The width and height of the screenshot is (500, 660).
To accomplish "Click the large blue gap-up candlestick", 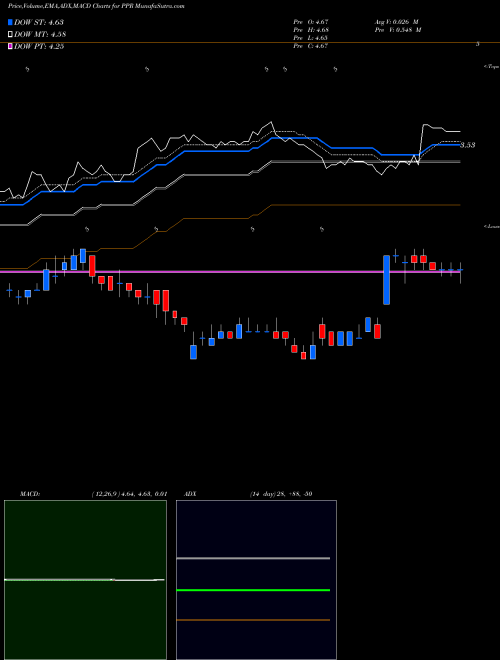I will tap(386, 279).
